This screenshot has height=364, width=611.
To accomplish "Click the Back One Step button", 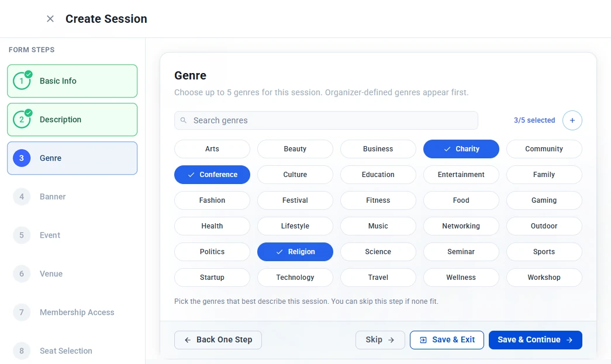I will pos(218,340).
